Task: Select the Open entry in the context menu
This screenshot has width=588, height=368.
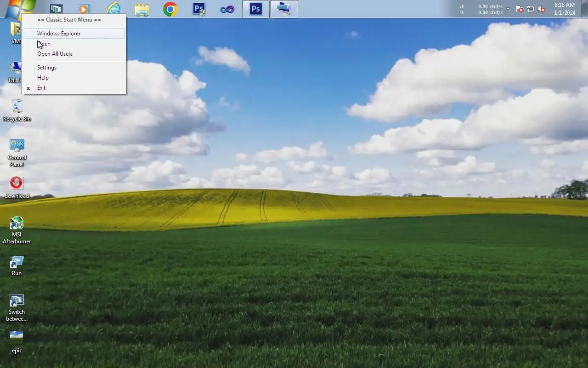Action: point(73,44)
